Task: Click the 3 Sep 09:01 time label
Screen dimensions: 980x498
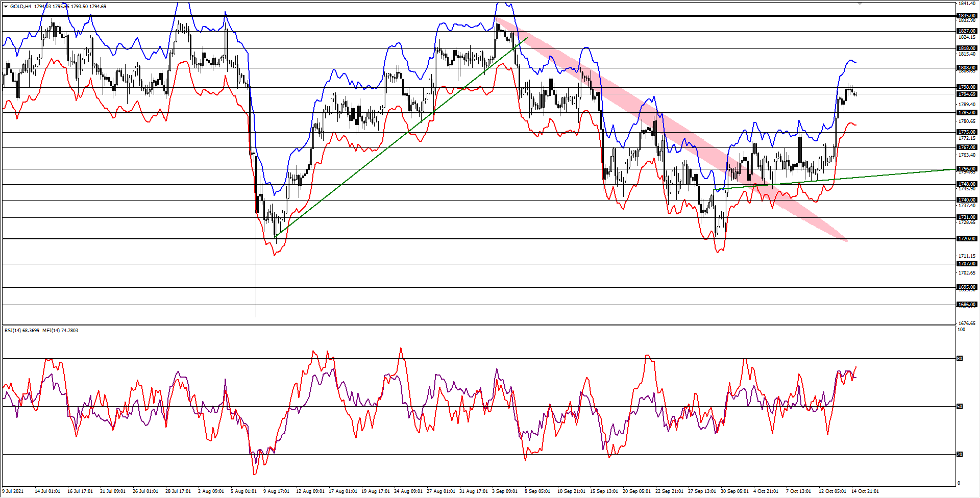Action: pos(505,491)
